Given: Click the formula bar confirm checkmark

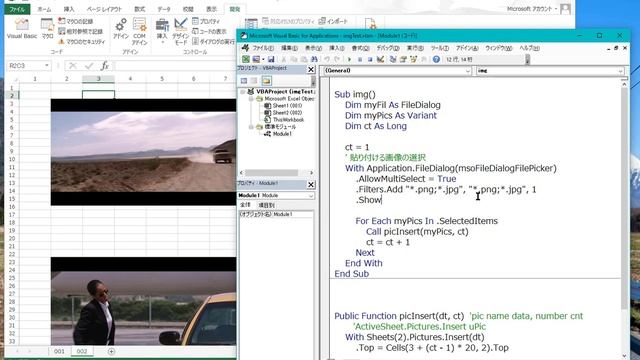Looking at the screenshot, I should 89,66.
